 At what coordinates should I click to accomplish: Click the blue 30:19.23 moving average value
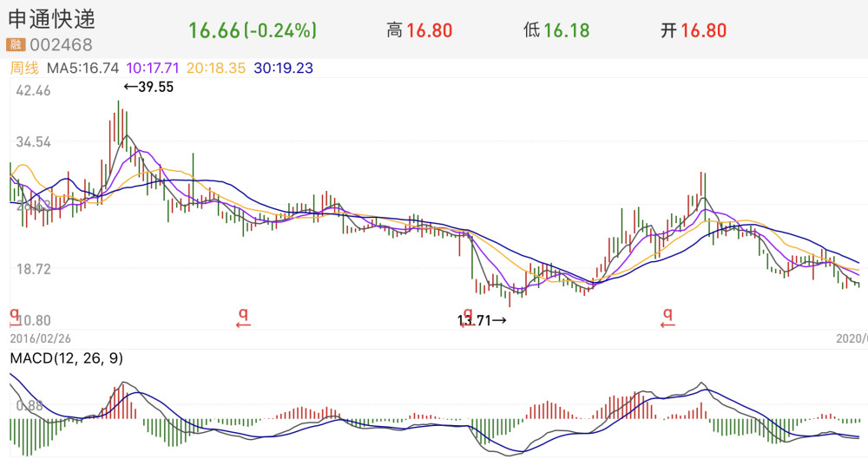click(x=284, y=68)
